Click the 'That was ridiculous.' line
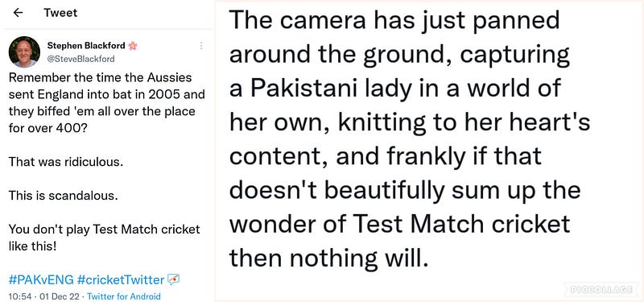Image resolution: width=644 pixels, height=302 pixels. 66,162
